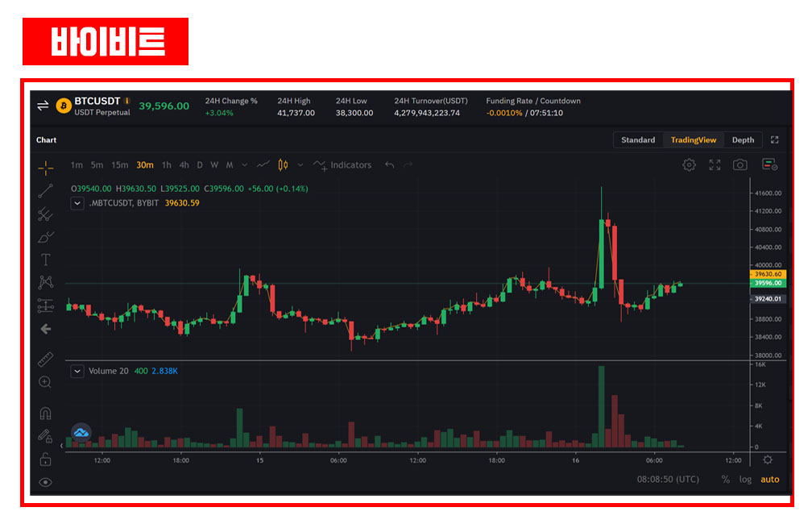Undo the last chart action

click(x=389, y=164)
